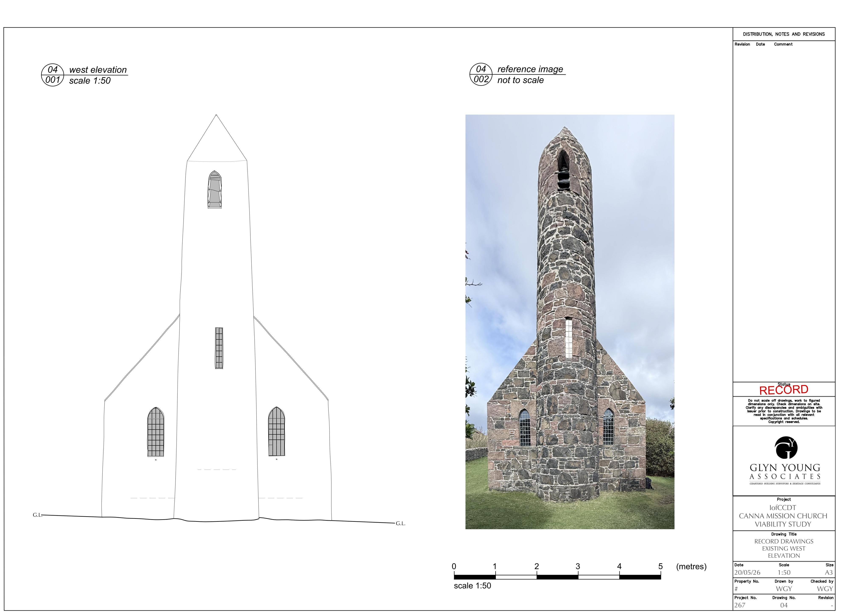Click the belfry opening in the elevation drawing
This screenshot has height=614, width=868.
click(x=215, y=190)
